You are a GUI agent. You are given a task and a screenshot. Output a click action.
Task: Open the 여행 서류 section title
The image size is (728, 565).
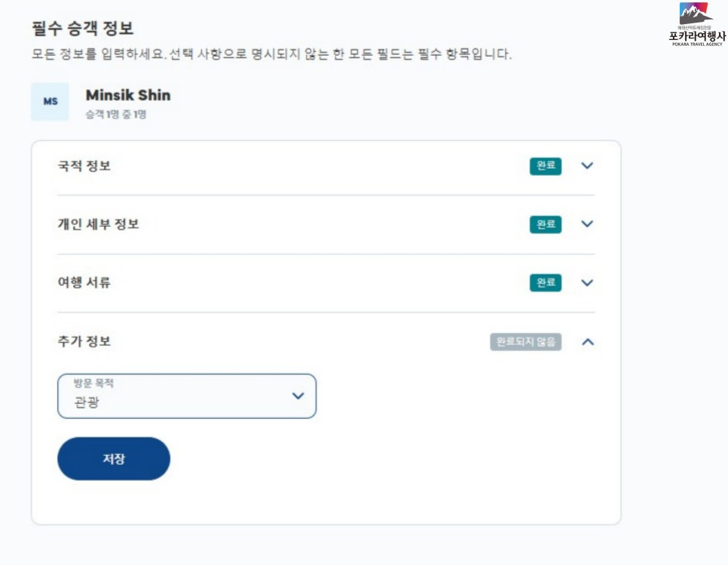point(84,282)
